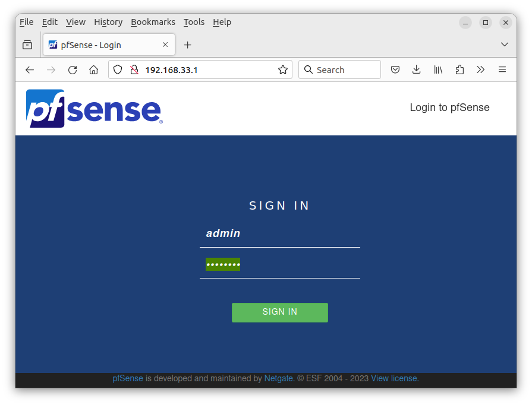Open the browser home page icon
The width and height of the screenshot is (532, 405).
pyautogui.click(x=94, y=70)
